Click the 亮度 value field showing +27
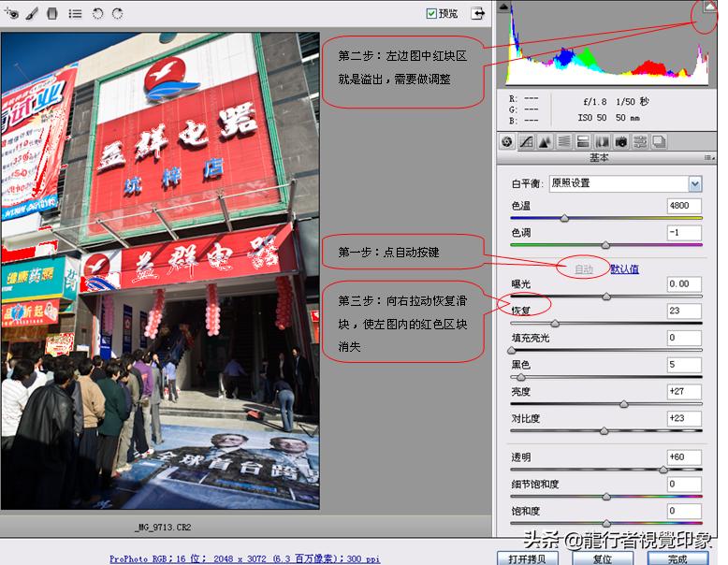728x565 pixels. 684,392
